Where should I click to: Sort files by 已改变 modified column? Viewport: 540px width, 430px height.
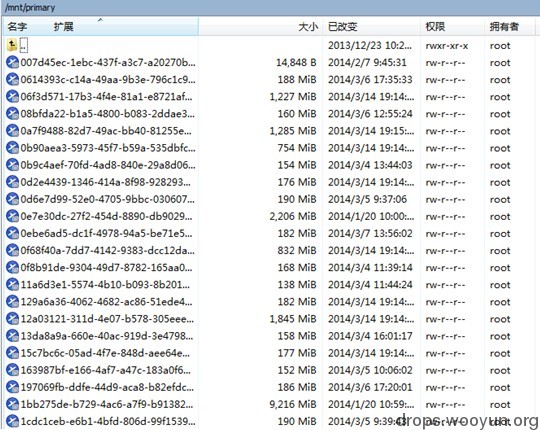pos(343,27)
